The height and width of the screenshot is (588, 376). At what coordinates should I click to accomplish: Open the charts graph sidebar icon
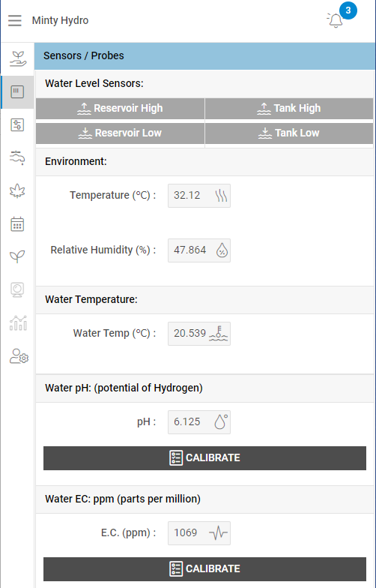tap(18, 322)
